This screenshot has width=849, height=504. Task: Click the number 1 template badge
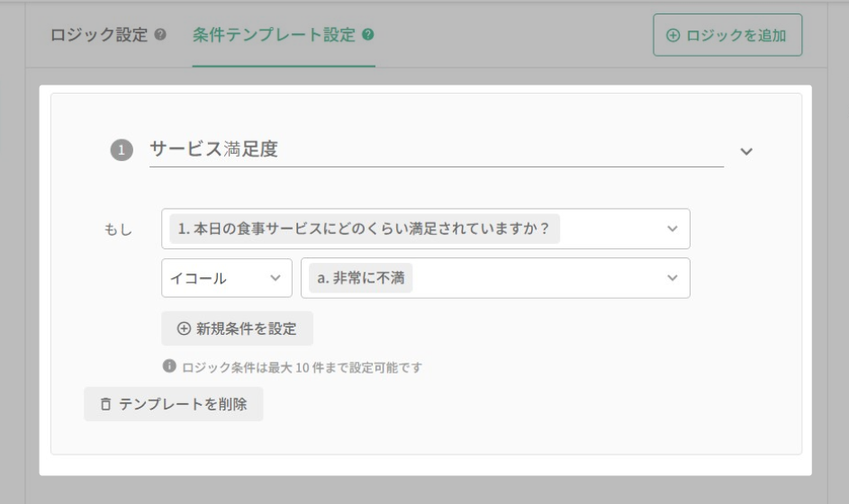(x=122, y=150)
